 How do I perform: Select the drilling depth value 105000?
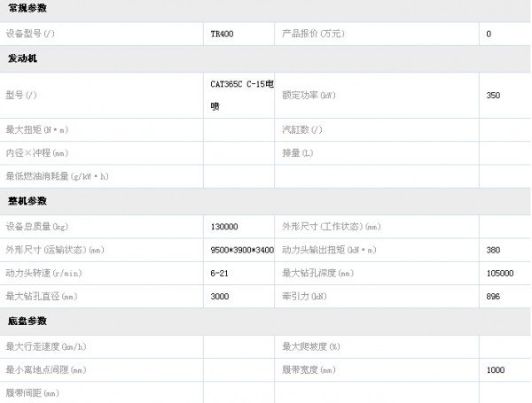point(500,273)
